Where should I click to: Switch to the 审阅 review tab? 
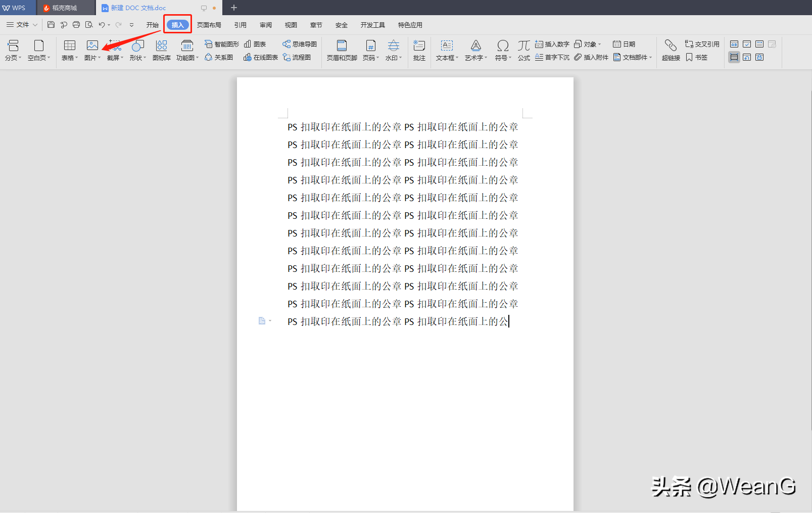266,25
